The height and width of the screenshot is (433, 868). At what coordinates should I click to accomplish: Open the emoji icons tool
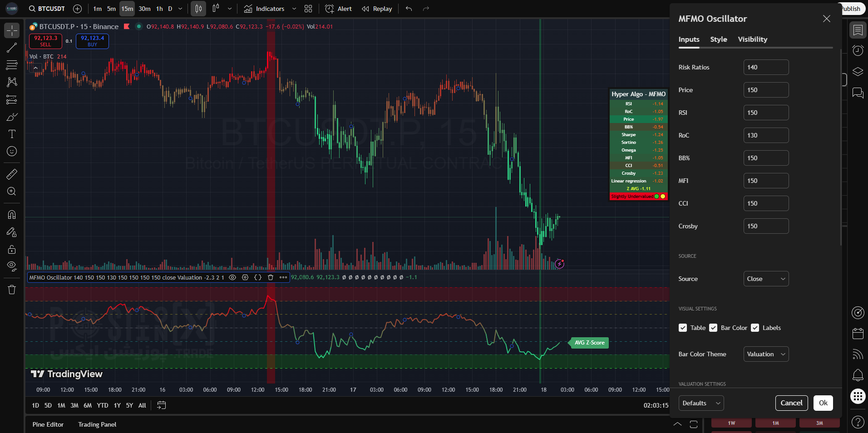click(x=12, y=151)
